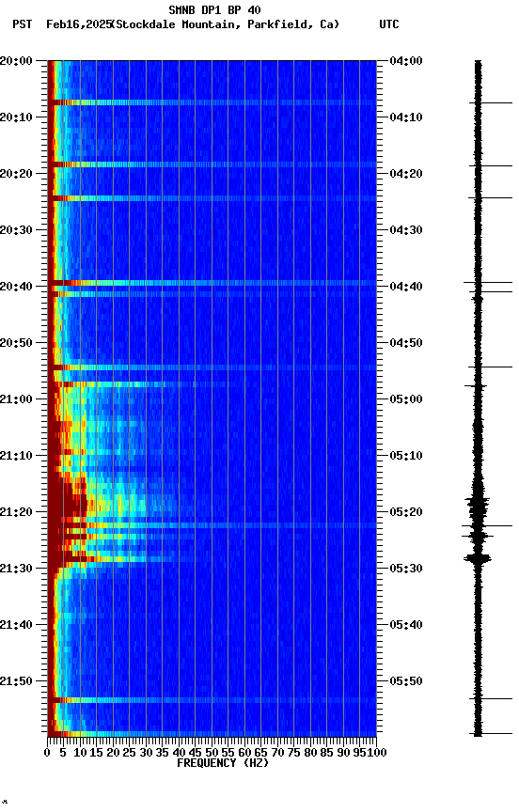Viewport: 519px width, 812px height.
Task: Click the "25" Hz frequency axis label
Action: (x=130, y=753)
